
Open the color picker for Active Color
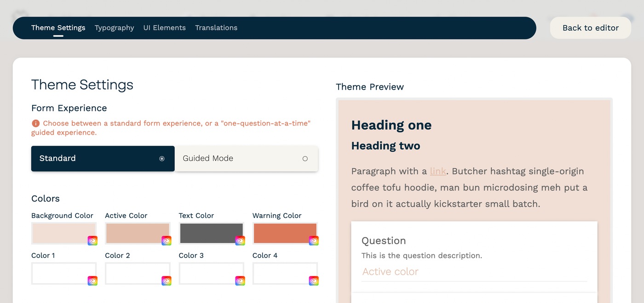point(166,240)
